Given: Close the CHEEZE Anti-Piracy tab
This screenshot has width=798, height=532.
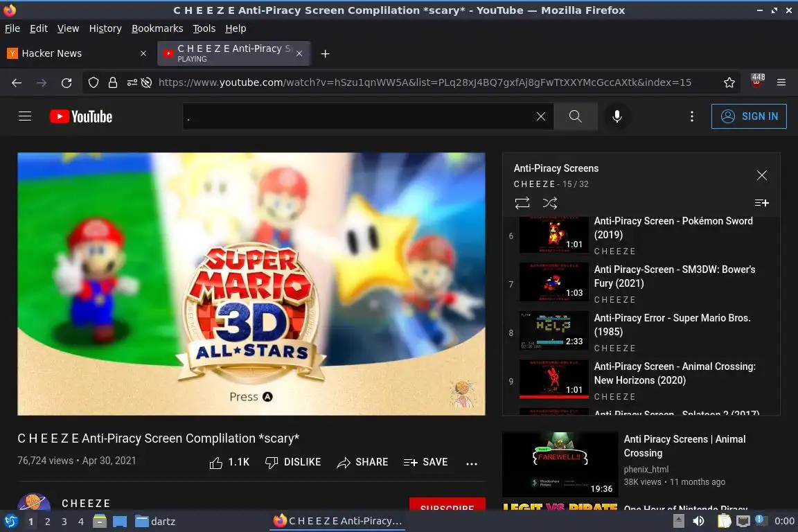Looking at the screenshot, I should tap(299, 53).
